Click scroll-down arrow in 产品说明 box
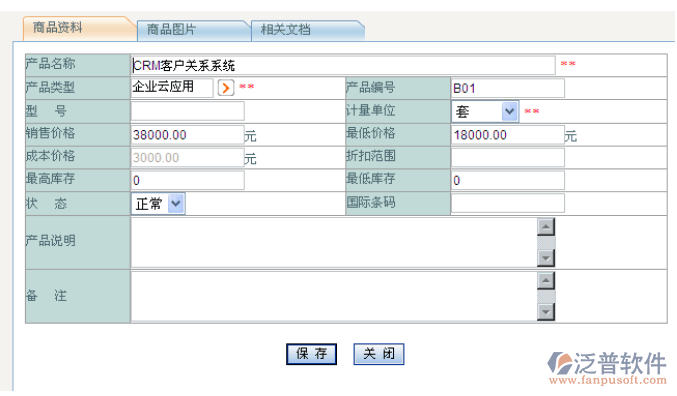Screen dimensions: 677x396 [546, 258]
